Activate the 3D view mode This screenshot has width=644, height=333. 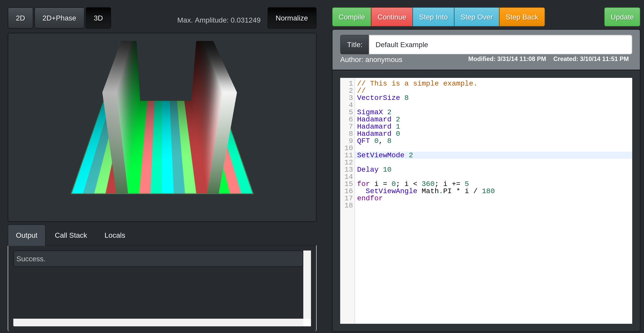tap(98, 18)
